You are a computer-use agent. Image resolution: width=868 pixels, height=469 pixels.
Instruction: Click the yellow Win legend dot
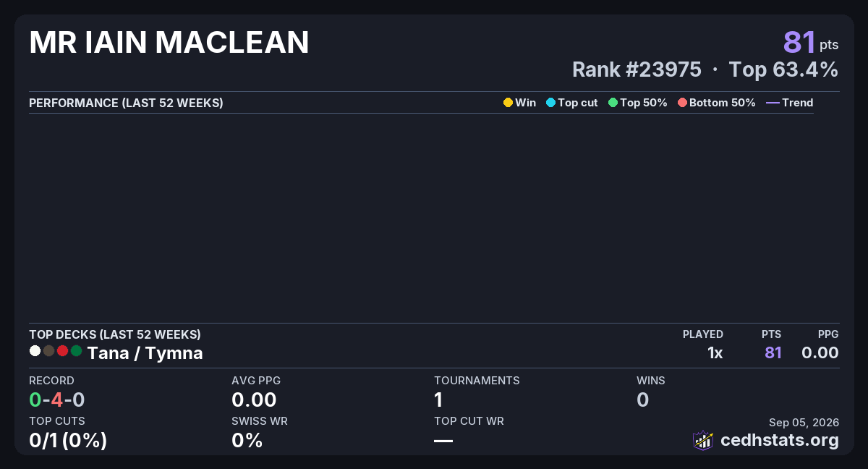coord(508,103)
